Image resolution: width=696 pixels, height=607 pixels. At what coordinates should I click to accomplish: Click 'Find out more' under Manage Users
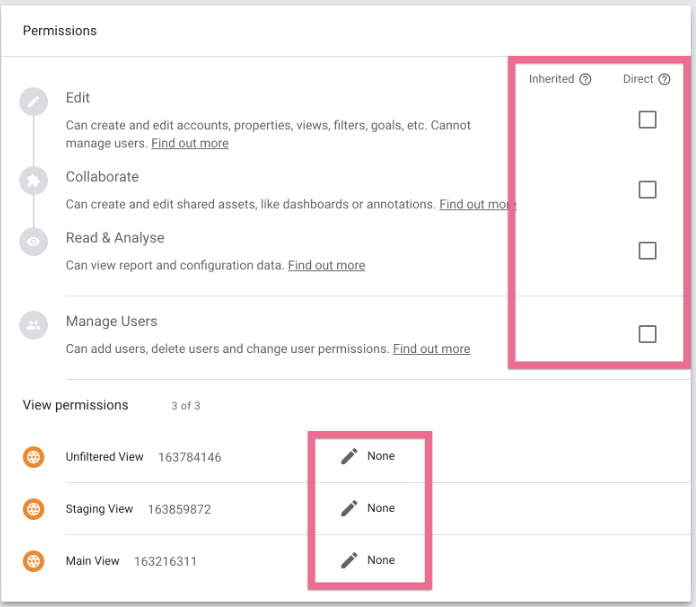tap(431, 349)
